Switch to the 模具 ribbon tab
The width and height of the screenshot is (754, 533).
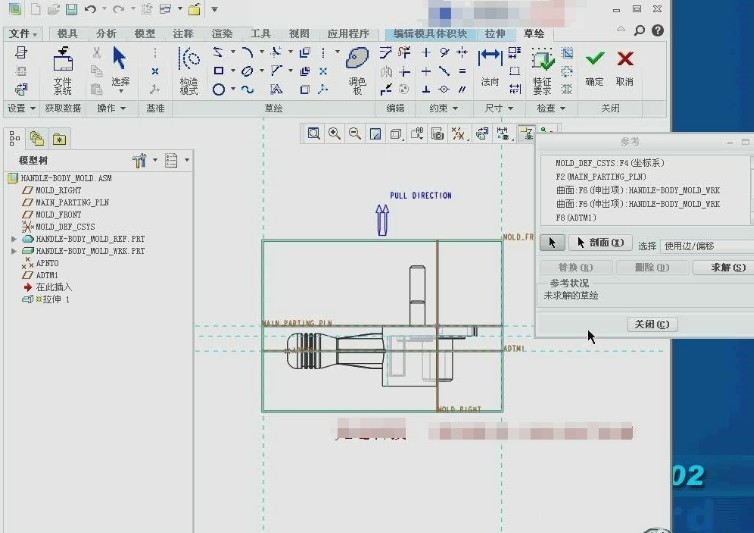tap(67, 34)
